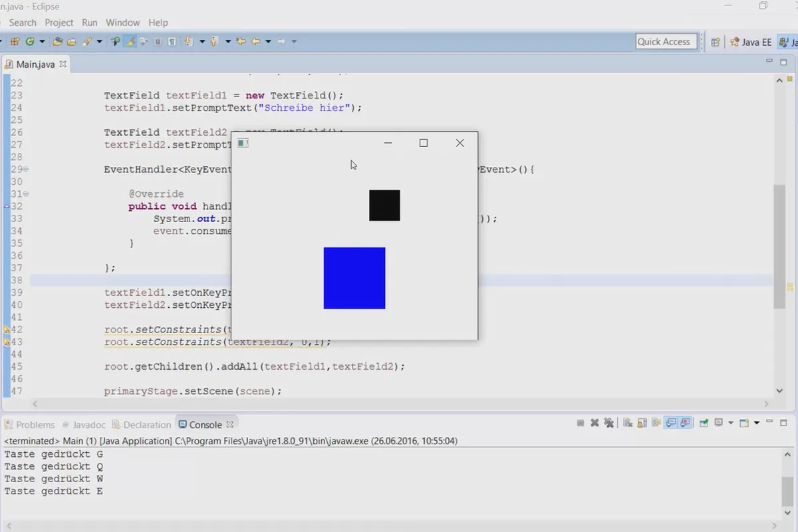Collapse the code fold at line 31

[x=26, y=194]
